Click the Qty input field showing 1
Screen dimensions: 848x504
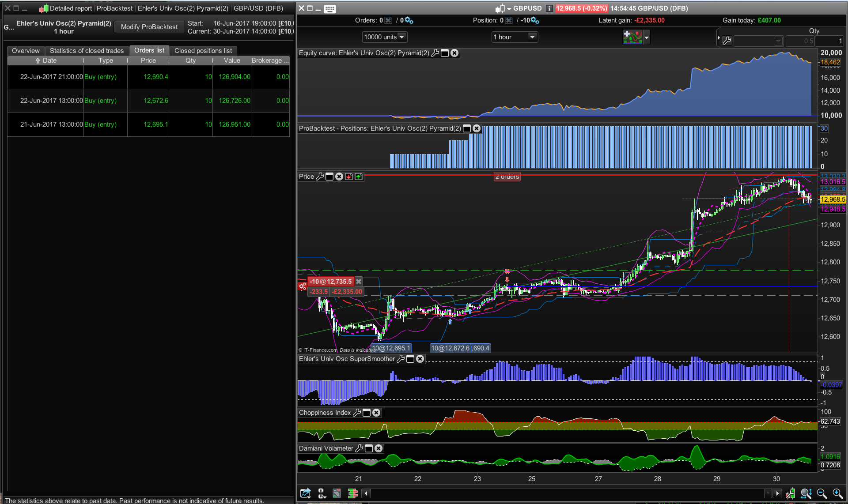[829, 41]
